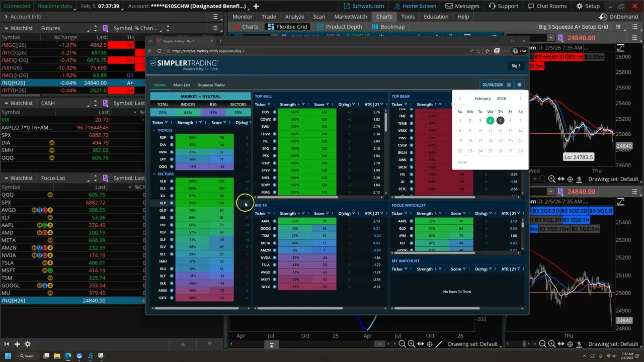Viewport: 644px width, 362px height.
Task: Click the drawing pencil tool under bottom chart
Action: tap(439, 344)
